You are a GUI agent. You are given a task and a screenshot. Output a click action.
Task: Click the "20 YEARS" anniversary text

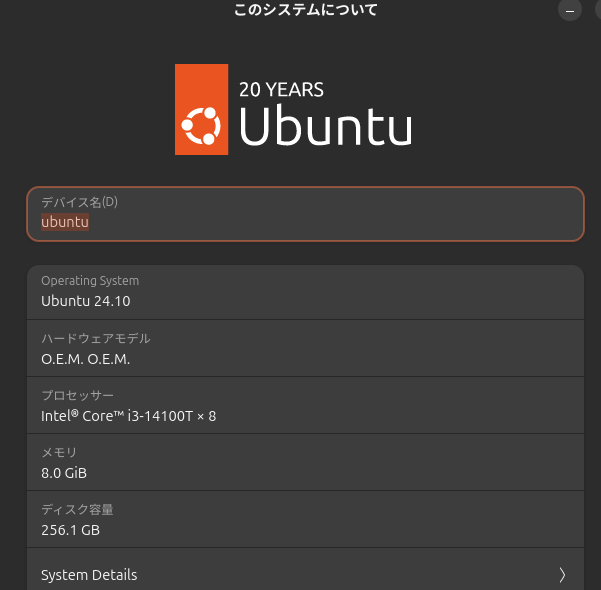tap(281, 89)
